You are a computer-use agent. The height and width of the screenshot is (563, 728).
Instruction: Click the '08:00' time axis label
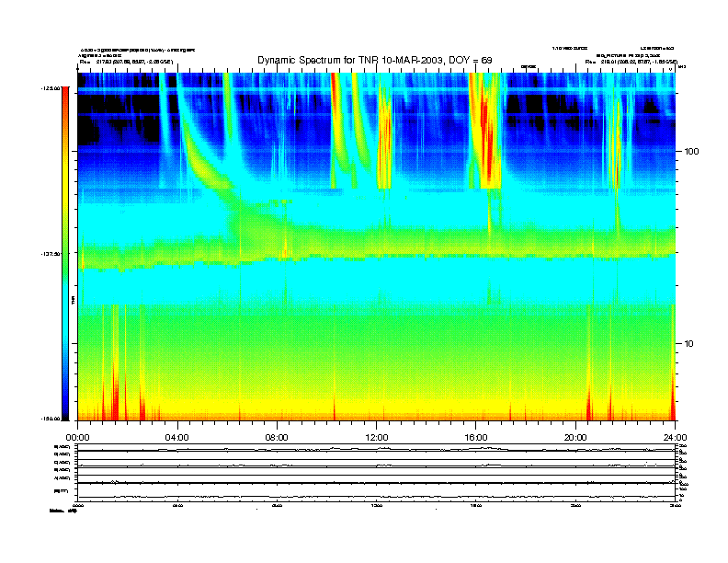point(277,438)
